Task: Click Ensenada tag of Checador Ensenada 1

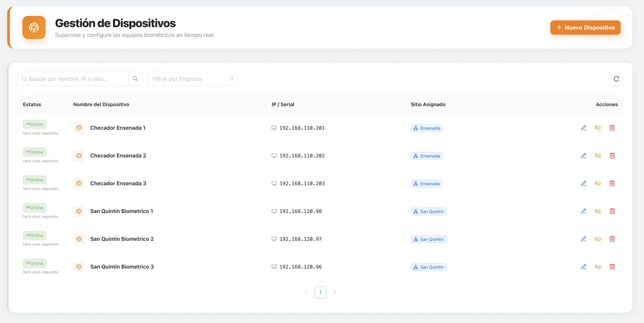Action: [x=427, y=128]
